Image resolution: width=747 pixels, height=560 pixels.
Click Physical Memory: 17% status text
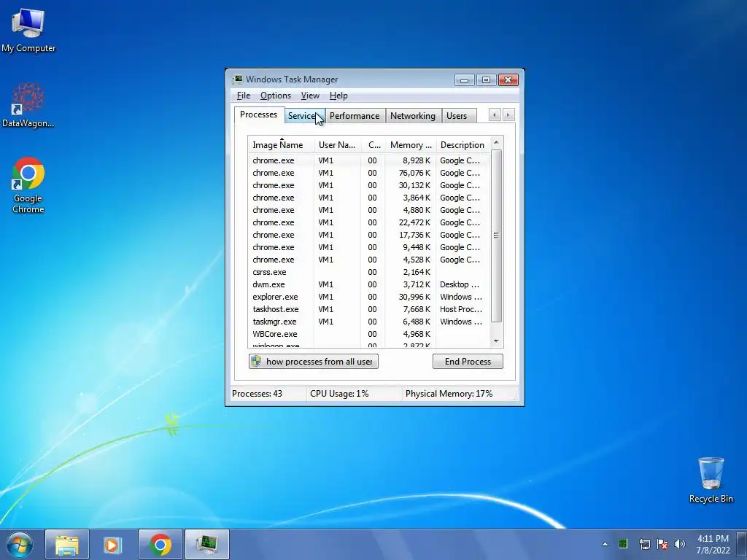449,394
